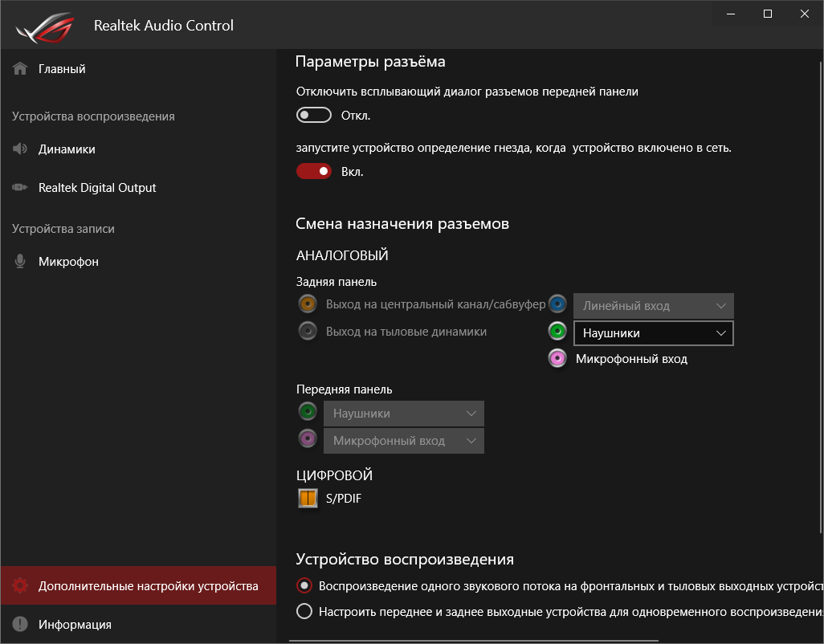The height and width of the screenshot is (644, 824).
Task: Open the Главный home page
Action: pyautogui.click(x=62, y=69)
